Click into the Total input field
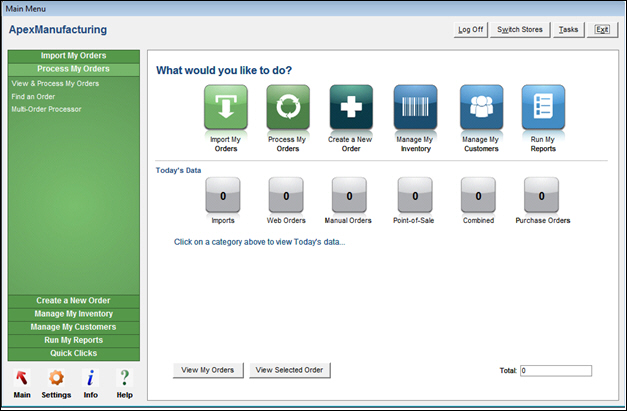 [x=556, y=371]
